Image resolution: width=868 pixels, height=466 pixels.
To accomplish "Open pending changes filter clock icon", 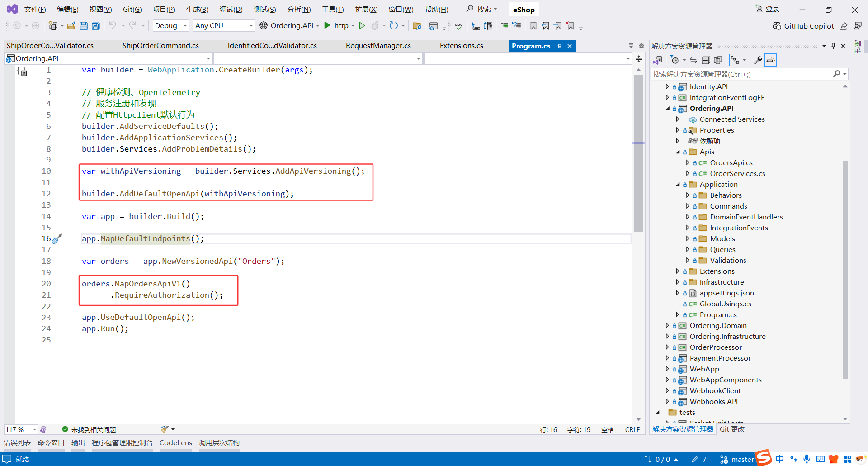I will click(x=675, y=60).
